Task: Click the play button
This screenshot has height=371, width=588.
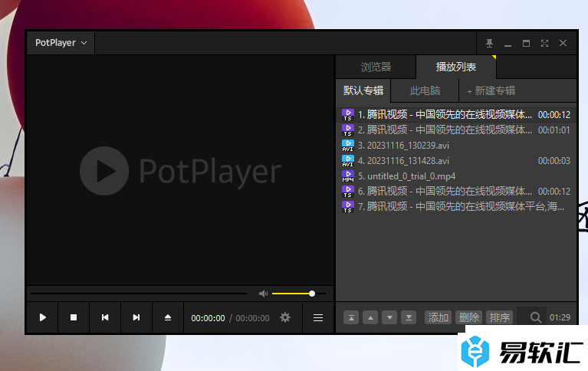Action: pos(42,318)
